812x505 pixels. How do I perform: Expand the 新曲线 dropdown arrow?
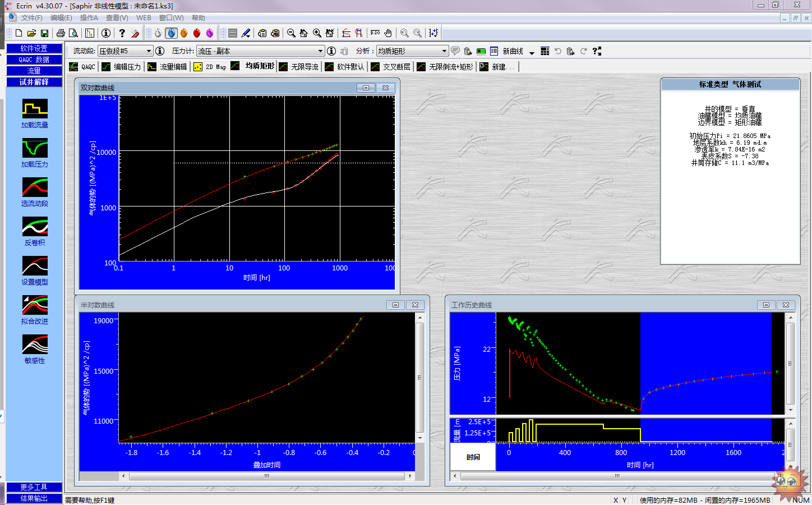(x=532, y=53)
